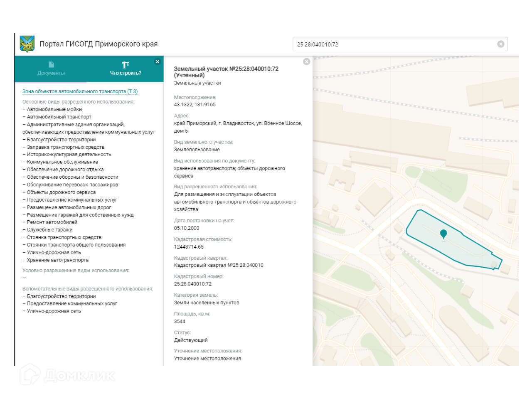
Task: Select the text 'Обеспечение обороны и безопасности'
Action: click(73, 177)
